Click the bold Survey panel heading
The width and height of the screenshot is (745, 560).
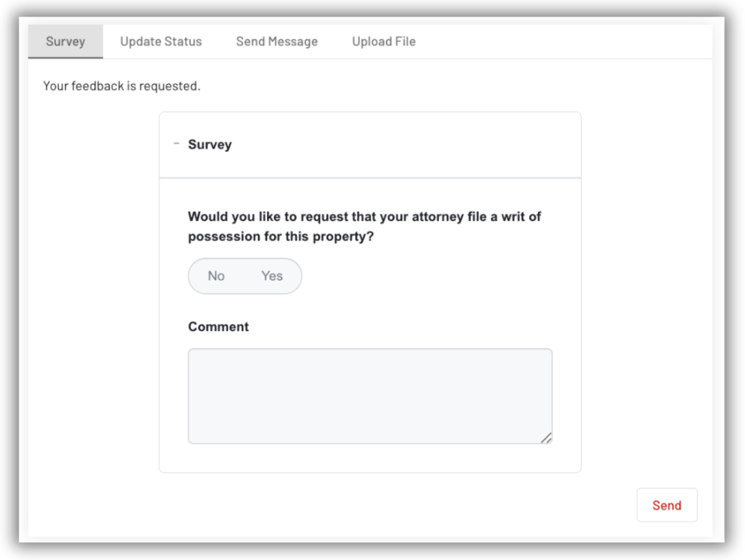point(210,144)
